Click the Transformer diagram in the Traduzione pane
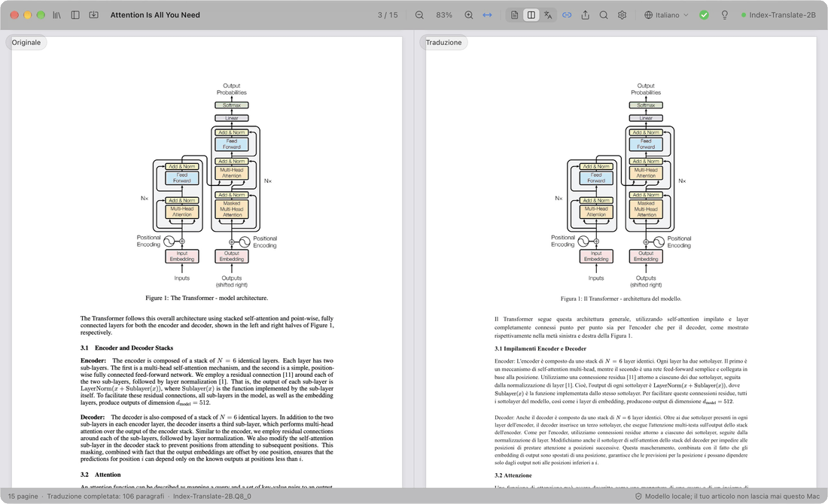The width and height of the screenshot is (828, 504). (x=621, y=185)
